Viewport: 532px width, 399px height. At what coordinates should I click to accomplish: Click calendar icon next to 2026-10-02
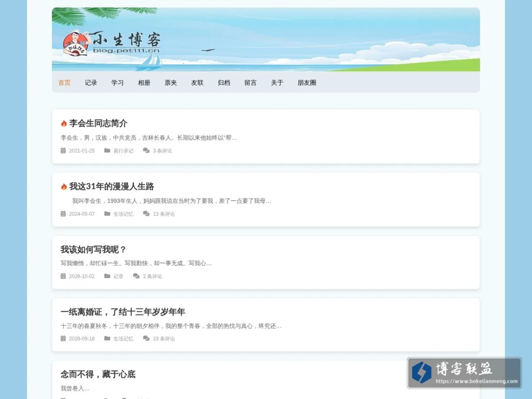tap(63, 276)
